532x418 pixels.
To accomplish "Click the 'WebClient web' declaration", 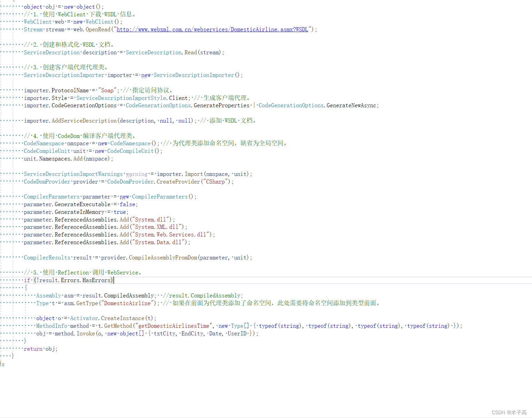I will click(x=44, y=22).
